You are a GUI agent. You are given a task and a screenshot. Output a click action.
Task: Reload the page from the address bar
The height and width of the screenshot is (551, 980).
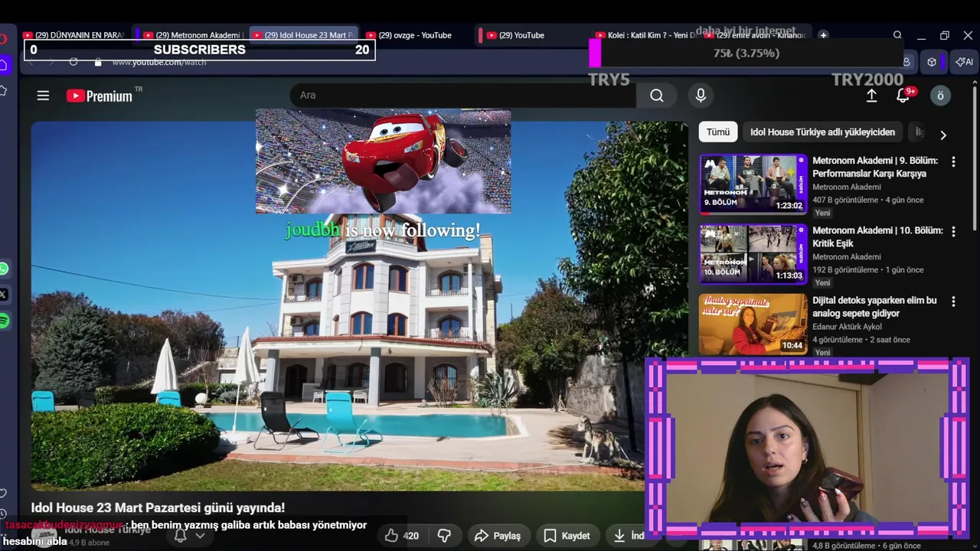coord(73,62)
